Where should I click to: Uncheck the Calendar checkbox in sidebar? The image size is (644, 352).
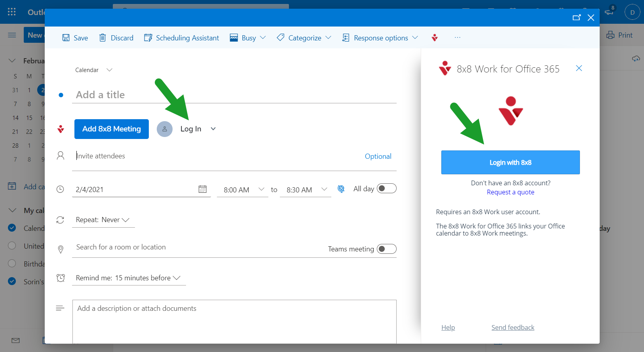point(12,228)
